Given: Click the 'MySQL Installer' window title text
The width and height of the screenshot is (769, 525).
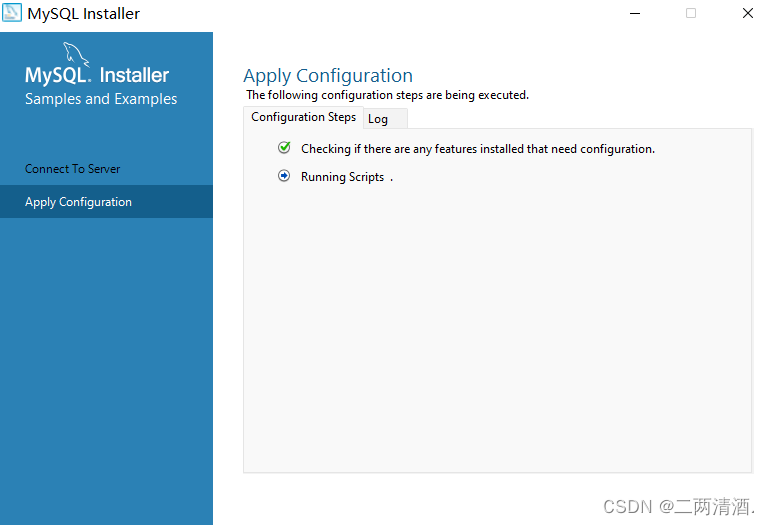Looking at the screenshot, I should 83,14.
